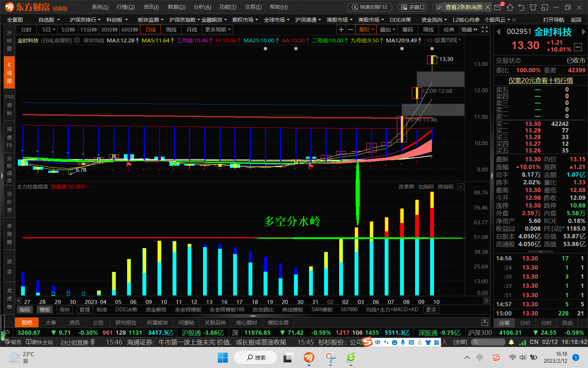Screen dimensions: 588x368
Task: Expand the 更多周期 period dropdown
Action: (218, 30)
